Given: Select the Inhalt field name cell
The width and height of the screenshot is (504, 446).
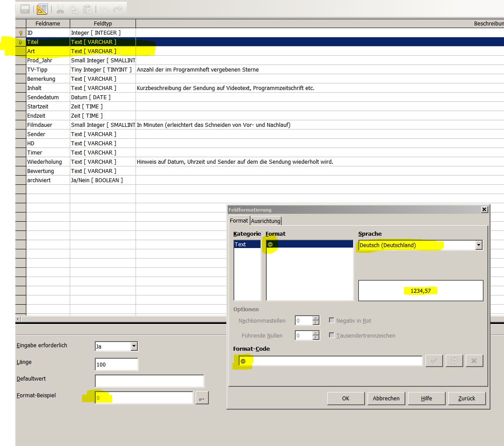Looking at the screenshot, I should click(x=48, y=88).
